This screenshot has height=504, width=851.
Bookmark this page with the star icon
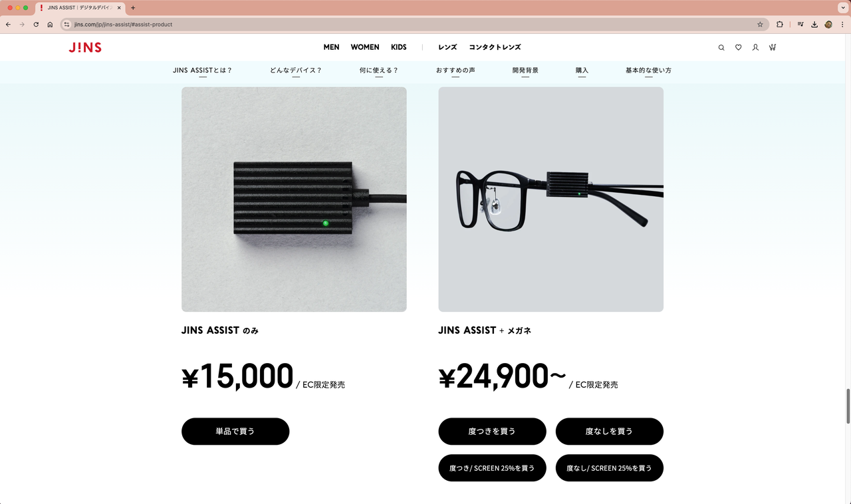[x=760, y=24]
